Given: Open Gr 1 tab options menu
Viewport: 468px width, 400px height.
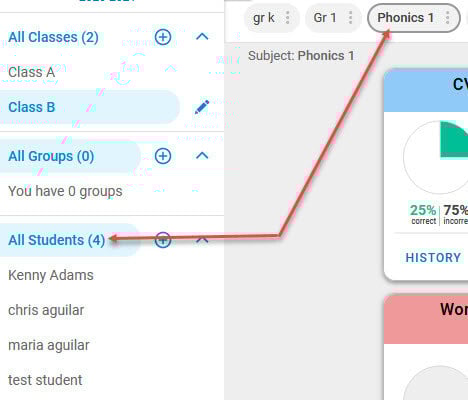Looking at the screenshot, I should (x=350, y=18).
